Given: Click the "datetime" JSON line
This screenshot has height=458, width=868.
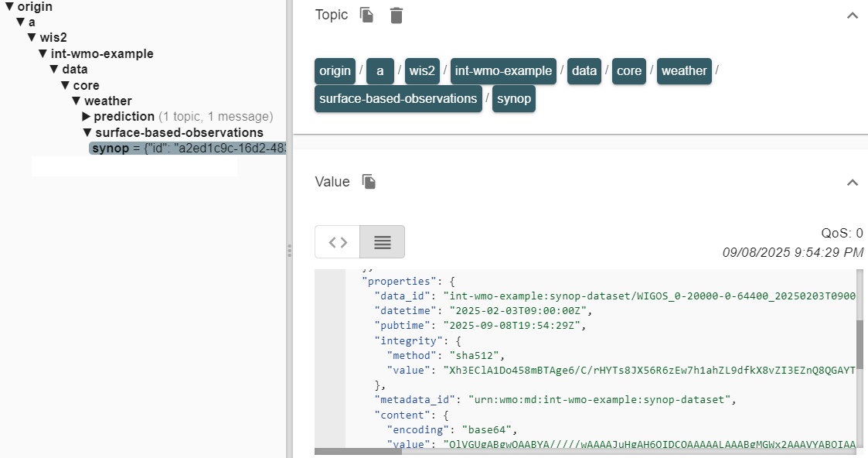Looking at the screenshot, I should pyautogui.click(x=483, y=311).
